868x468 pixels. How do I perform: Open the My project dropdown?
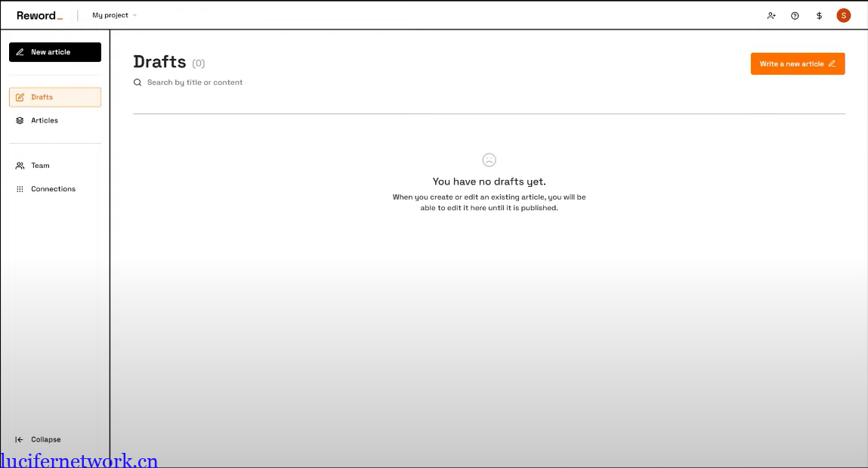[114, 15]
